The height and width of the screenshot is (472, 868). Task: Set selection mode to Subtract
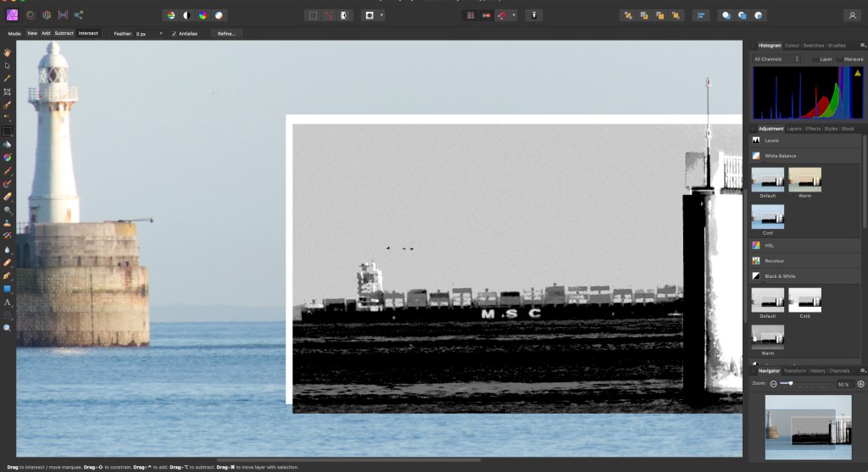(x=64, y=33)
